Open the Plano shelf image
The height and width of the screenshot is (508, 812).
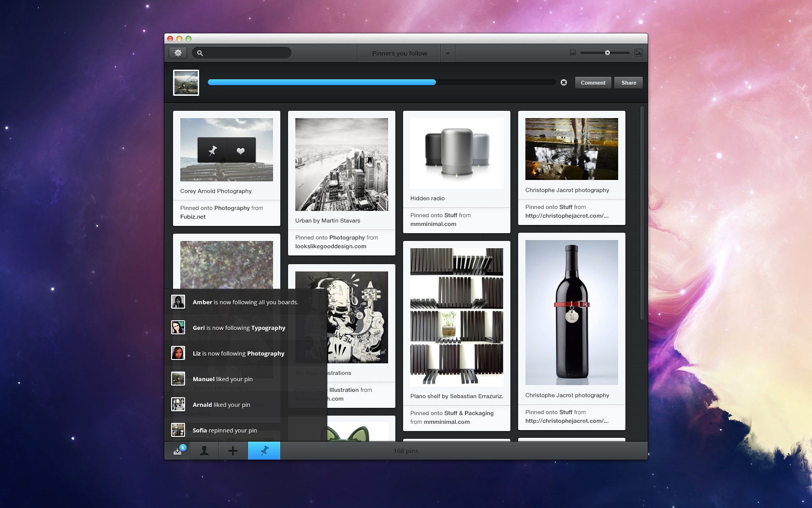click(x=457, y=317)
